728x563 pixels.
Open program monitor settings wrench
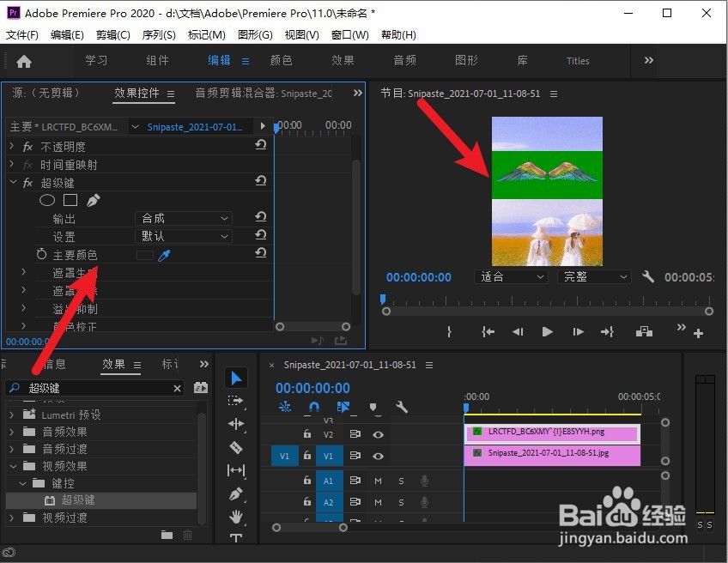click(648, 277)
